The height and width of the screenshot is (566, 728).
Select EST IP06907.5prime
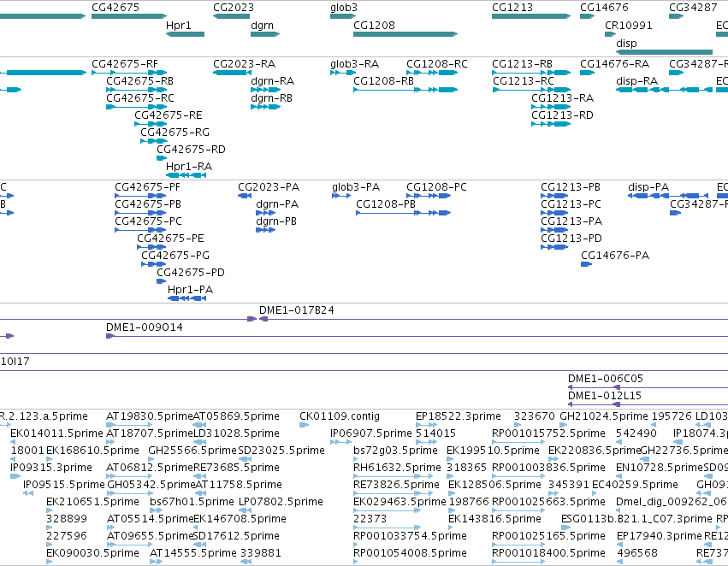[x=371, y=433]
